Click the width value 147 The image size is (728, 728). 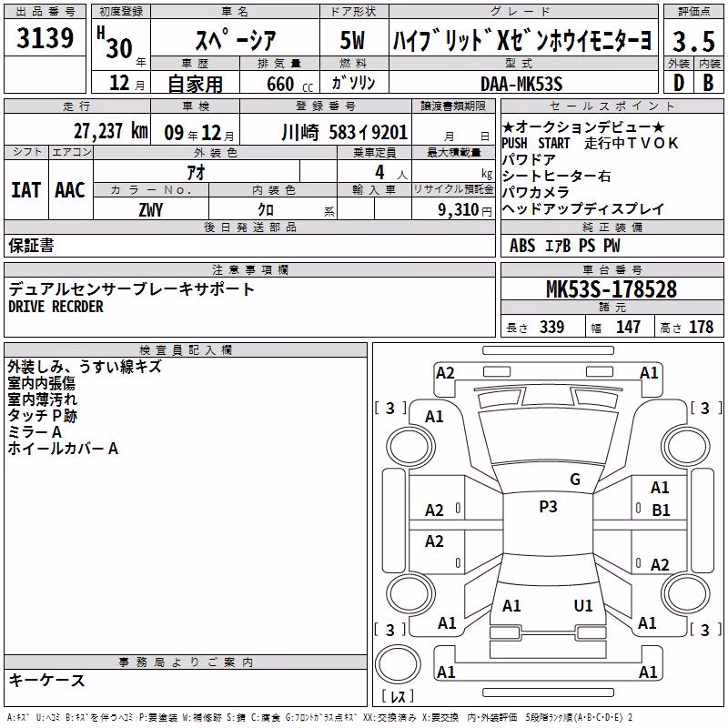click(x=628, y=327)
